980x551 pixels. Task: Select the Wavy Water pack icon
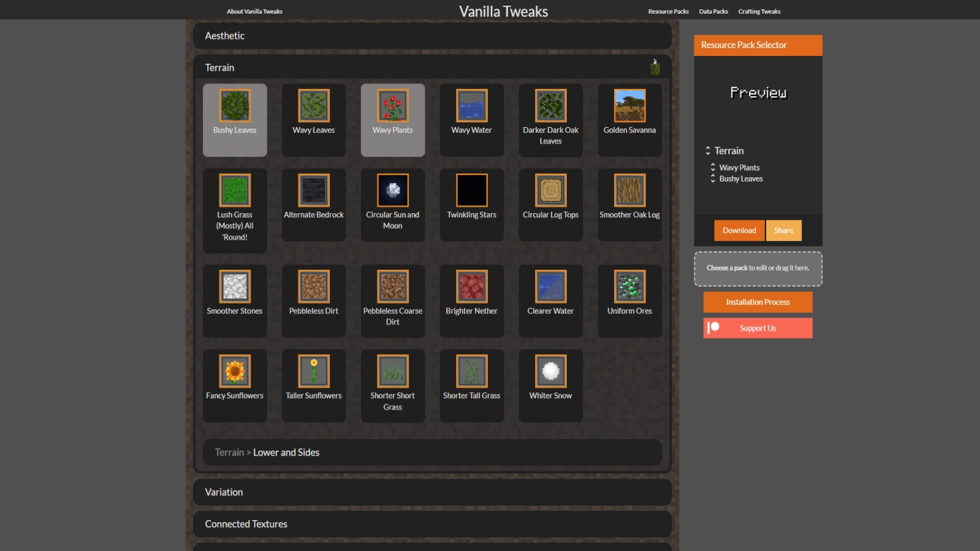tap(471, 105)
